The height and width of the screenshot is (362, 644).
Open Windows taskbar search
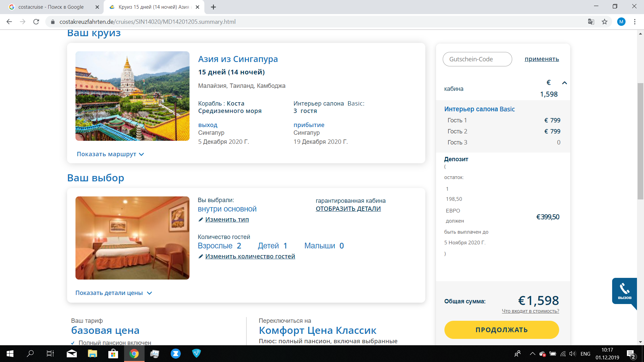click(30, 354)
